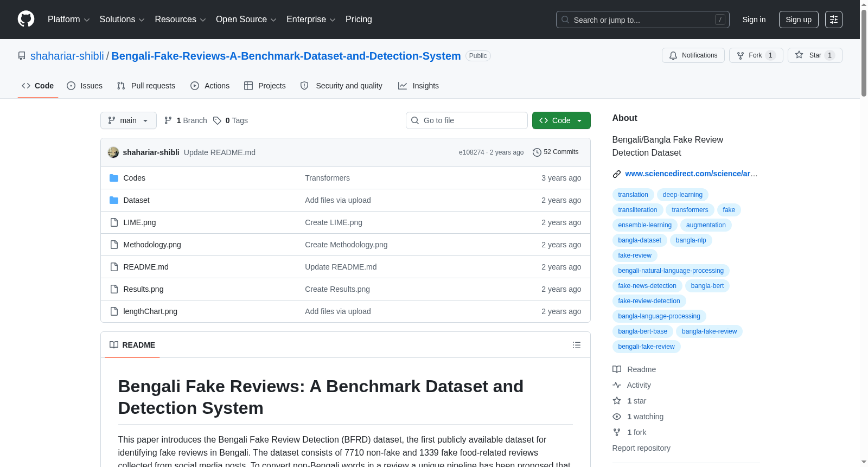The image size is (868, 467).
Task: Fork this repository
Action: (x=756, y=55)
